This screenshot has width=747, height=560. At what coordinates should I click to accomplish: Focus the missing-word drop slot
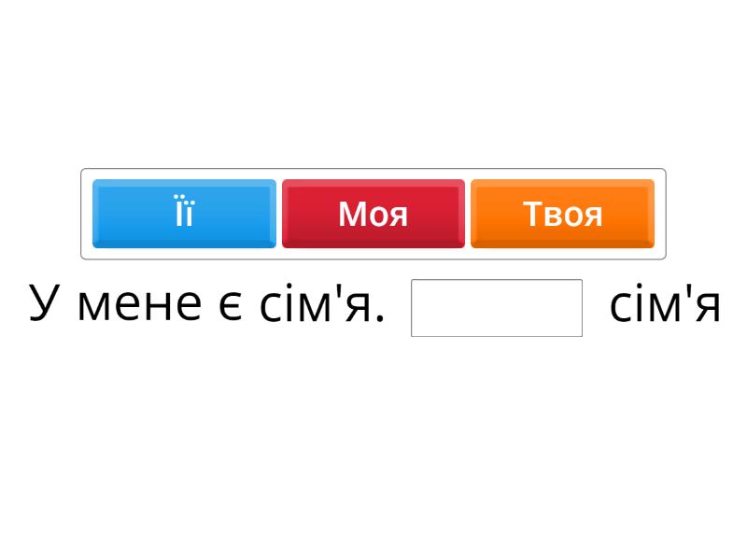pyautogui.click(x=497, y=308)
